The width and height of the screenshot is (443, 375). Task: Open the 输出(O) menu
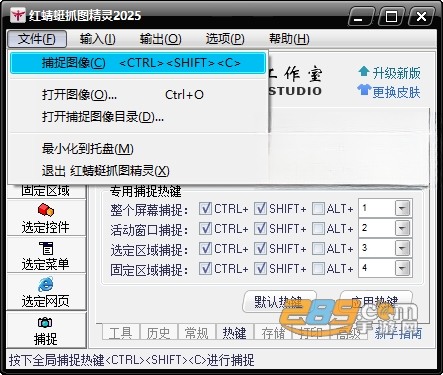click(160, 39)
